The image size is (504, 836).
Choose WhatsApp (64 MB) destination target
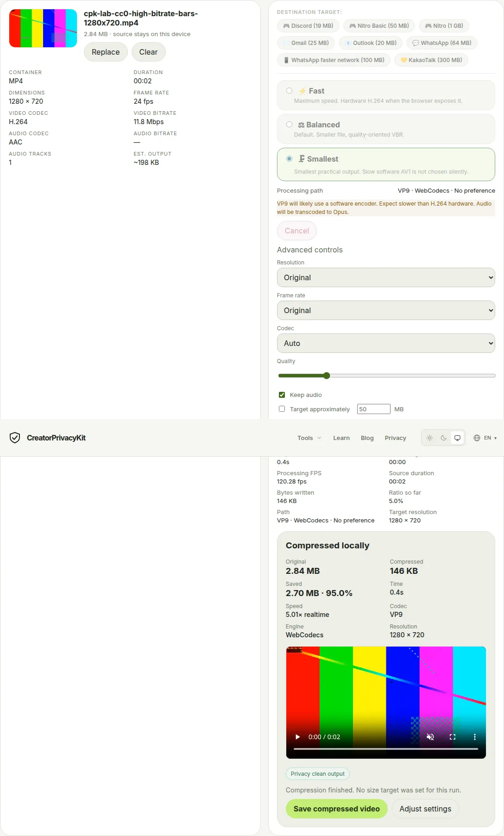[x=441, y=43]
